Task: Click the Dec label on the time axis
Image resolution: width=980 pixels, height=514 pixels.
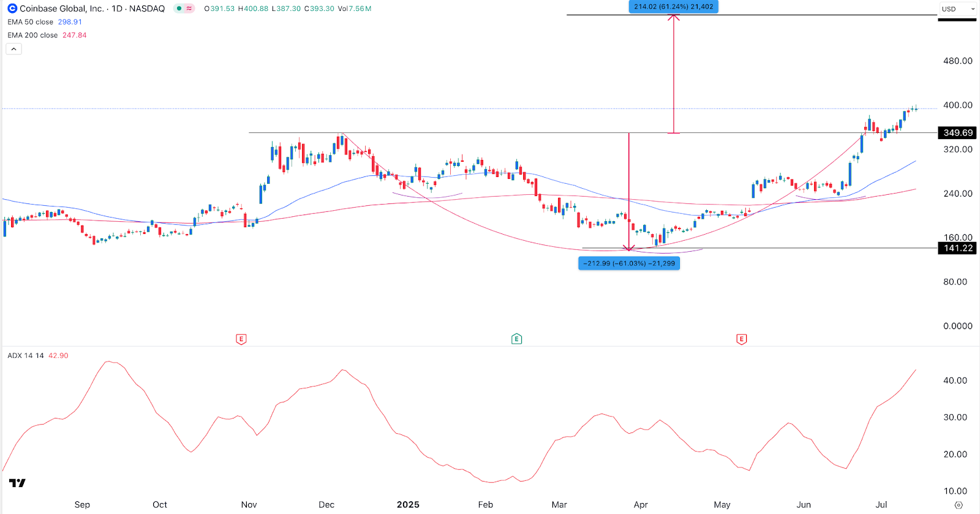Action: click(x=326, y=505)
